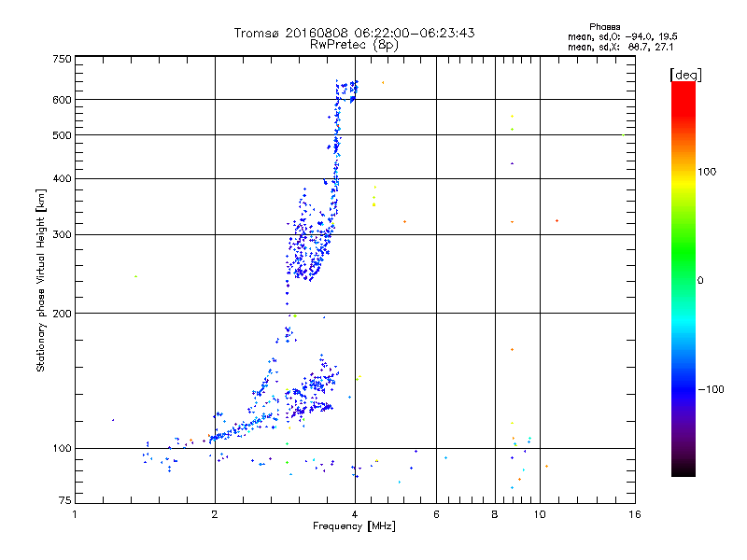Click the colorbar label '0'

pos(700,281)
